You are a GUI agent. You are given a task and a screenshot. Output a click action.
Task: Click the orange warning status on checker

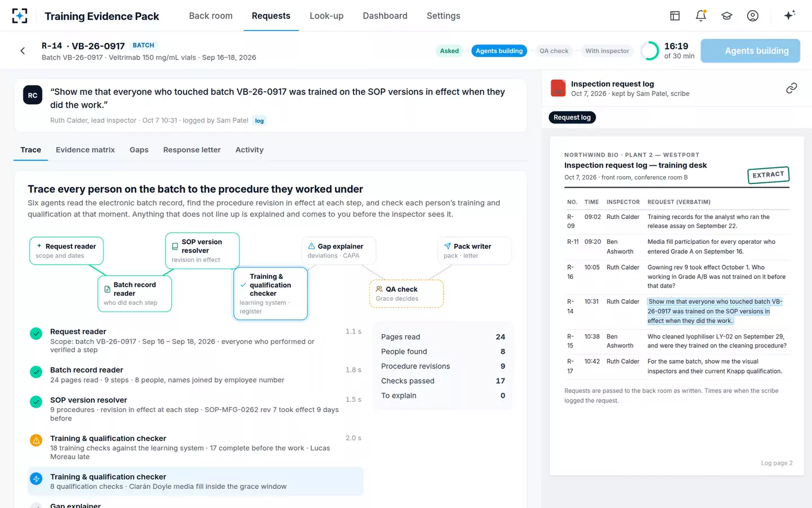pyautogui.click(x=36, y=440)
